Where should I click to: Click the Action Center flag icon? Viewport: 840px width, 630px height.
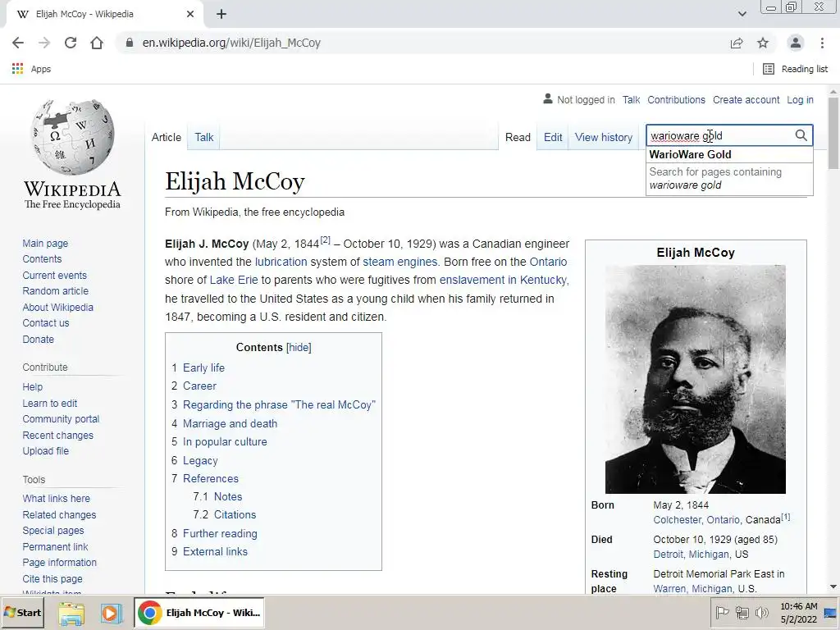(x=722, y=612)
